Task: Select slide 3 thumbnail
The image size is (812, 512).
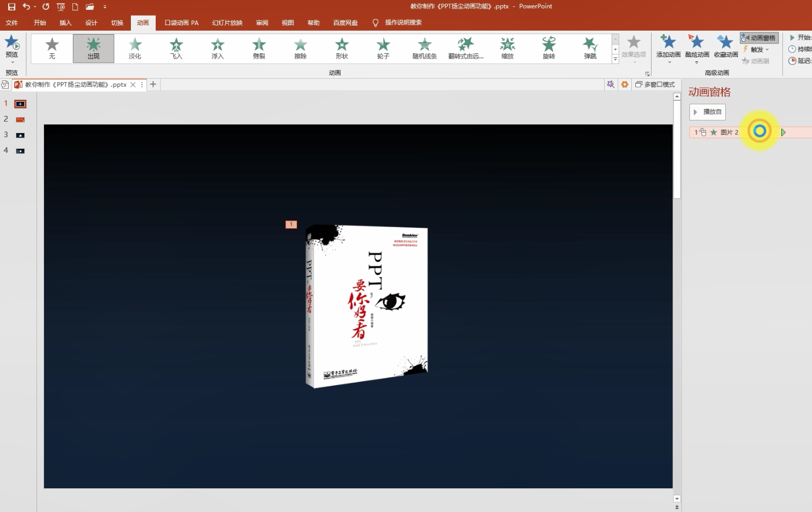Action: [20, 135]
